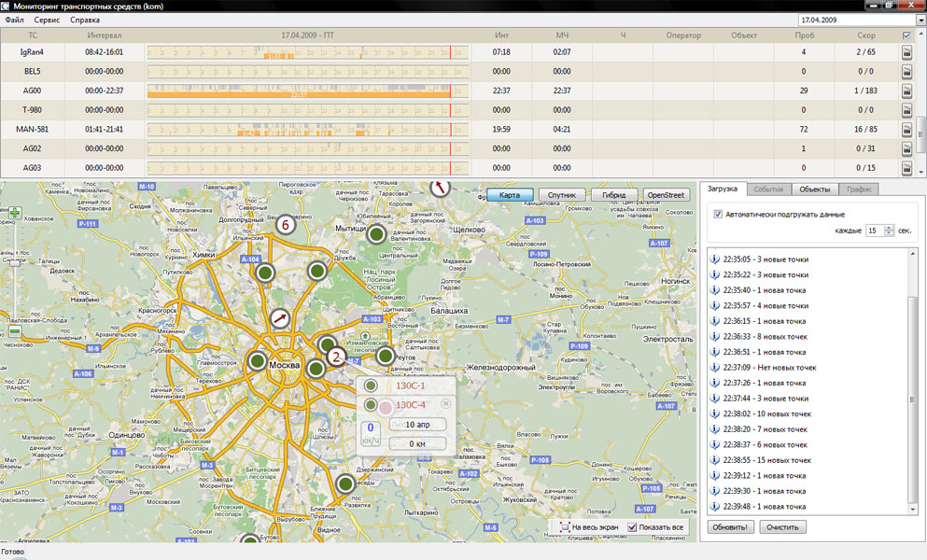Click the map zoom-out minus icon
Viewport: 927px width, 560px height.
(15, 331)
